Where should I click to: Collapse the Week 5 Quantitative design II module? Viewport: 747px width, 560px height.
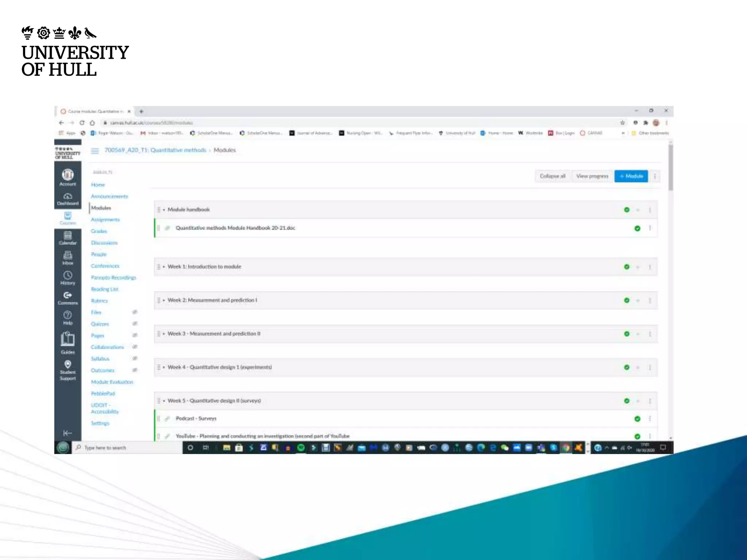coord(164,401)
